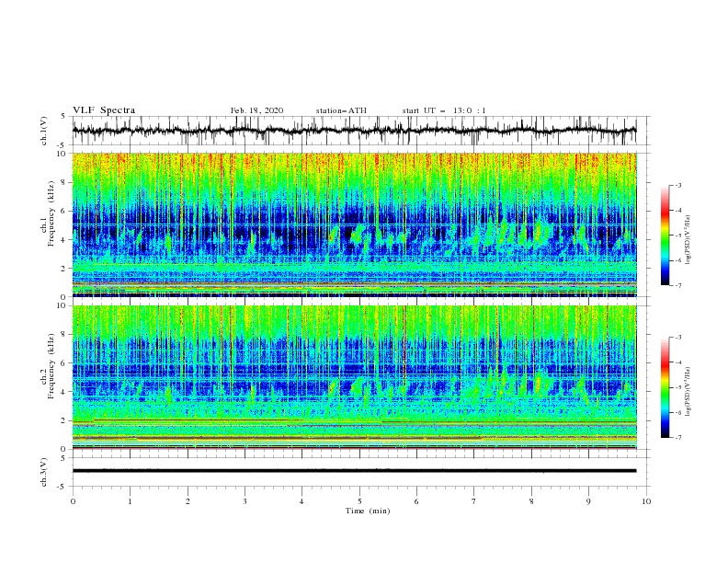Click the time axis tick "0"
The height and width of the screenshot is (563, 728).
[x=73, y=501]
